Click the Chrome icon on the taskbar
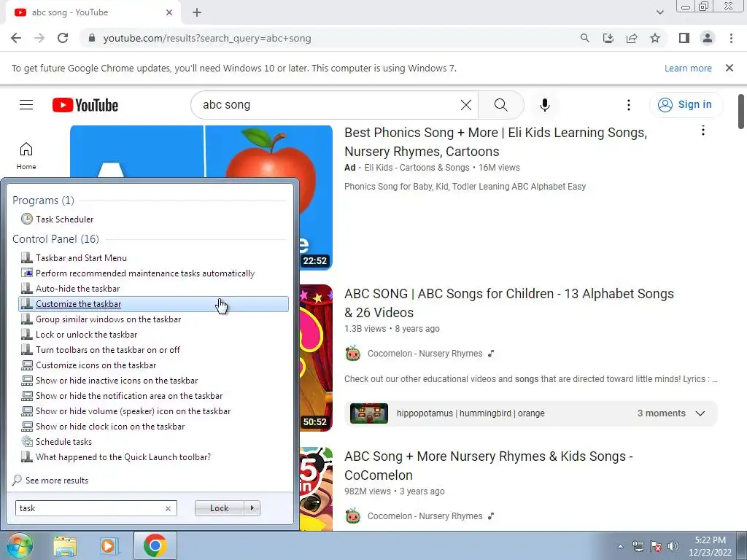The image size is (747, 560). (x=155, y=545)
